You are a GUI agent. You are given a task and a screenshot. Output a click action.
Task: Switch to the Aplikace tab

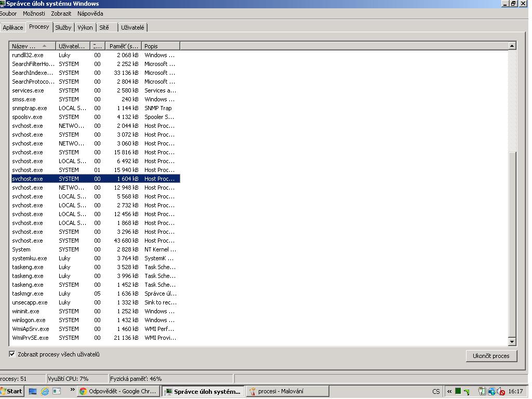[x=13, y=28]
